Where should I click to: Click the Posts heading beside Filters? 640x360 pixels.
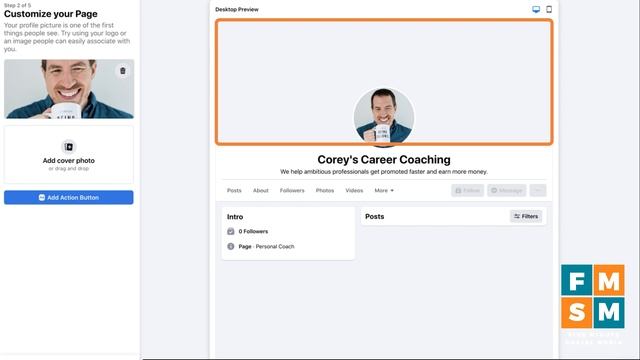coord(375,216)
